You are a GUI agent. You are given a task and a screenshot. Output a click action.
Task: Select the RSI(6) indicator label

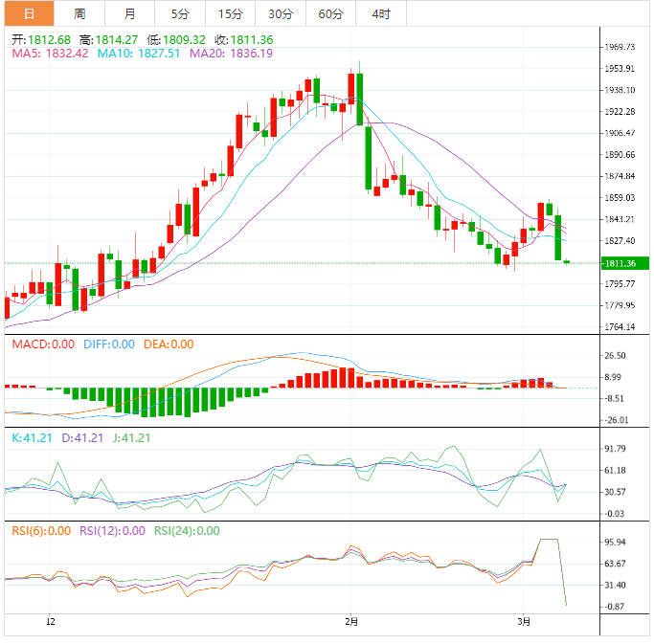[38, 531]
